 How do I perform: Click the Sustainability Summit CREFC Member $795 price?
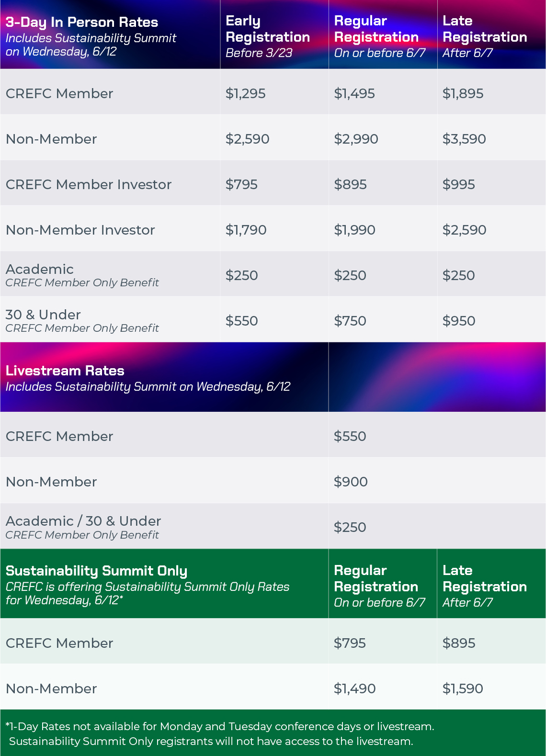(x=350, y=643)
